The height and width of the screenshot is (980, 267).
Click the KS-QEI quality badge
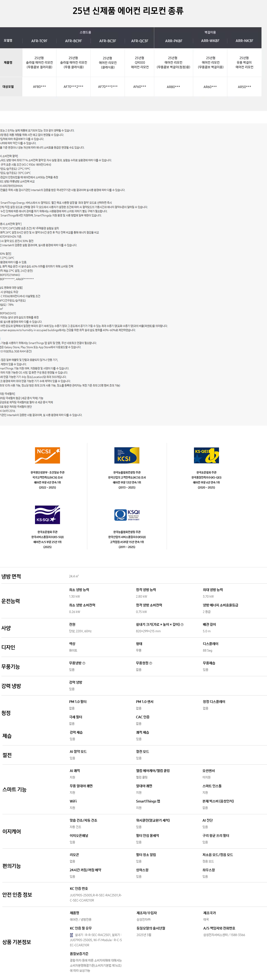tap(207, 455)
